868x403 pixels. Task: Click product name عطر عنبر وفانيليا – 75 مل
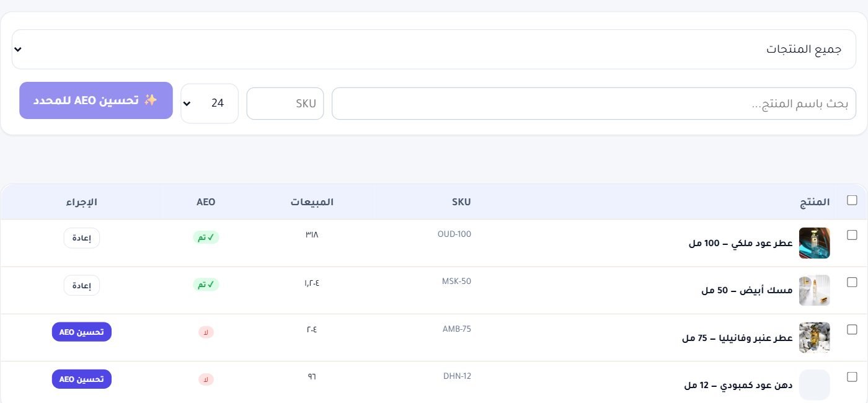coord(738,338)
